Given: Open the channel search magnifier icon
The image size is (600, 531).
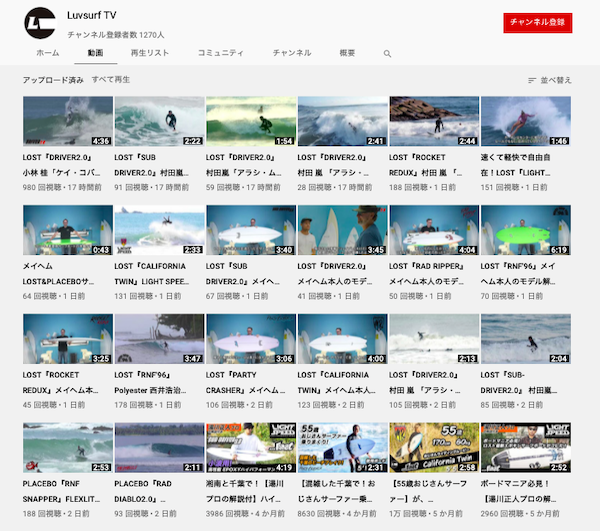Looking at the screenshot, I should tap(387, 54).
